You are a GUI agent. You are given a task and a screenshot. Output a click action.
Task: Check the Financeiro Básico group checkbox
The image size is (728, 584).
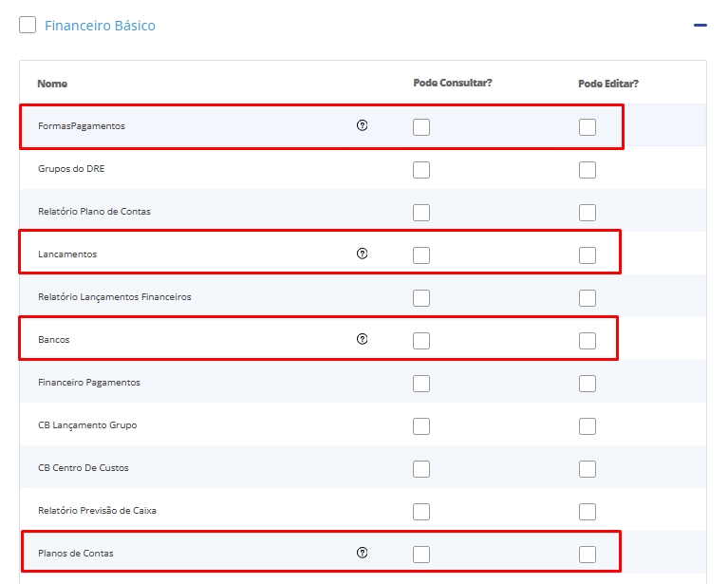(x=28, y=26)
